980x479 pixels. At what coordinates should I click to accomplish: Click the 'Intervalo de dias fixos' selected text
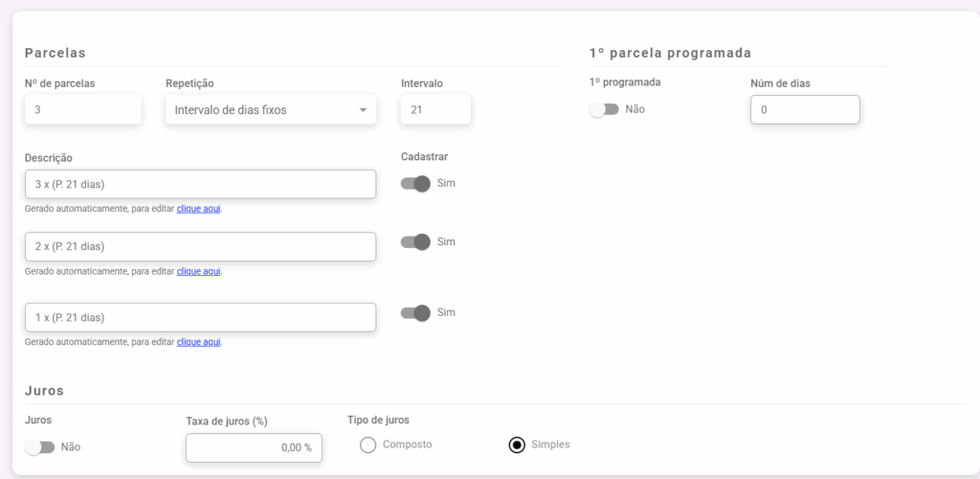tap(231, 110)
